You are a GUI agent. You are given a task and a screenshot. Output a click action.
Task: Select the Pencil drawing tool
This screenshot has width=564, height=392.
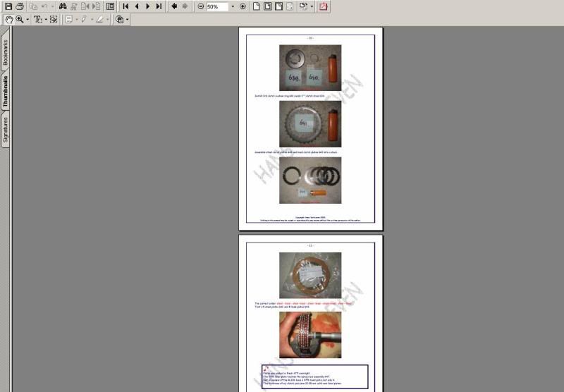[x=84, y=20]
